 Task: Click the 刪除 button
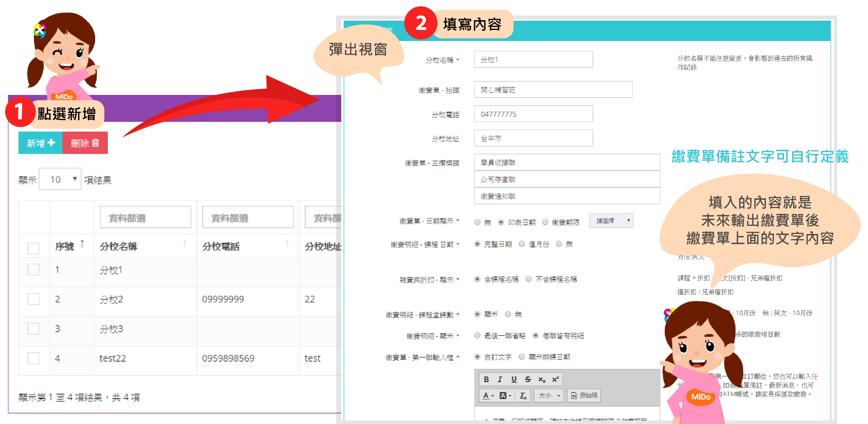coord(85,143)
